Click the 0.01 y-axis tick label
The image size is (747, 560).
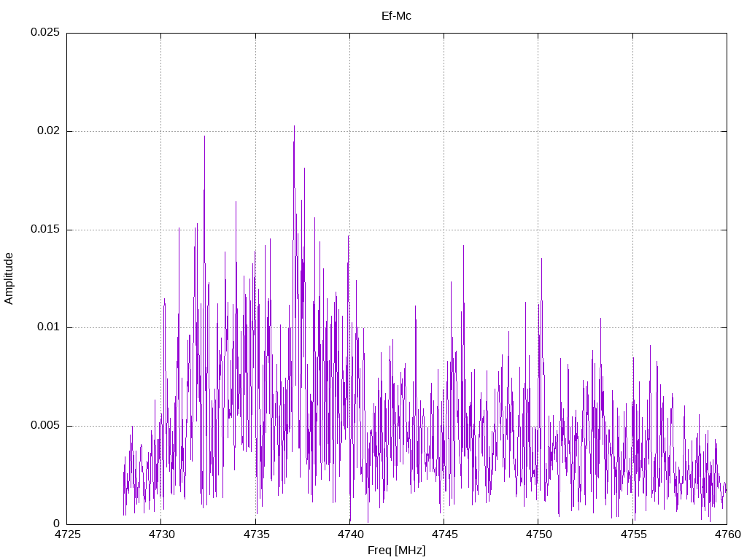click(49, 327)
